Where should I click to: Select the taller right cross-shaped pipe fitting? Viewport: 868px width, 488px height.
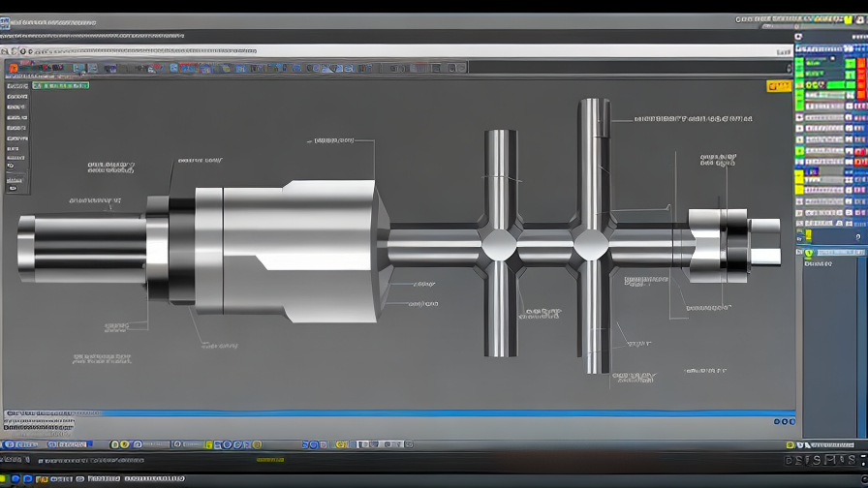click(592, 238)
